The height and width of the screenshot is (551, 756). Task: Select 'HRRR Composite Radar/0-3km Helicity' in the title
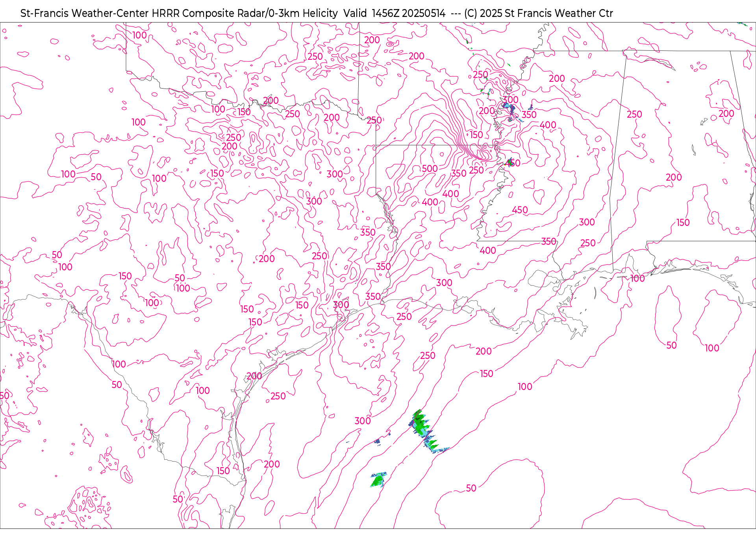pos(245,13)
